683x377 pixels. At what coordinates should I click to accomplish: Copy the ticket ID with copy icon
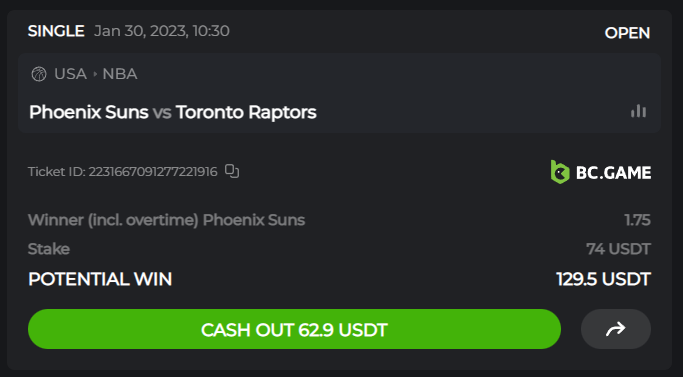(x=232, y=171)
